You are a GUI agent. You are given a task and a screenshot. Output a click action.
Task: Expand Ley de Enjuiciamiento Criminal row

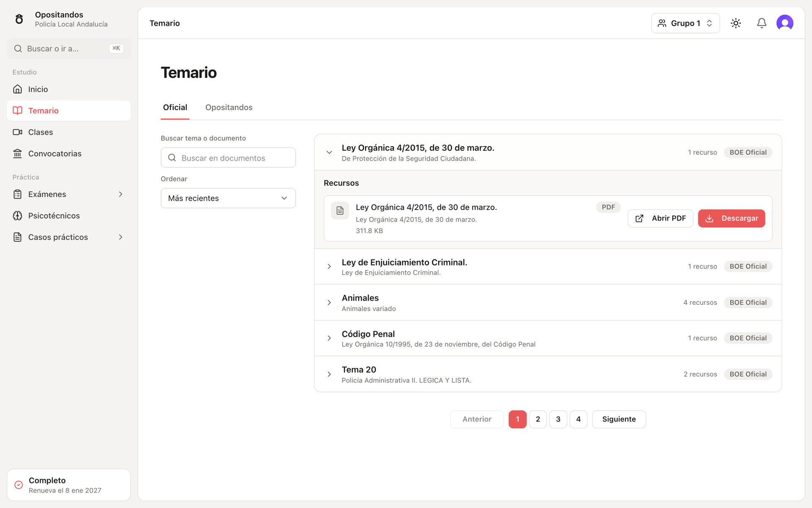(548, 267)
